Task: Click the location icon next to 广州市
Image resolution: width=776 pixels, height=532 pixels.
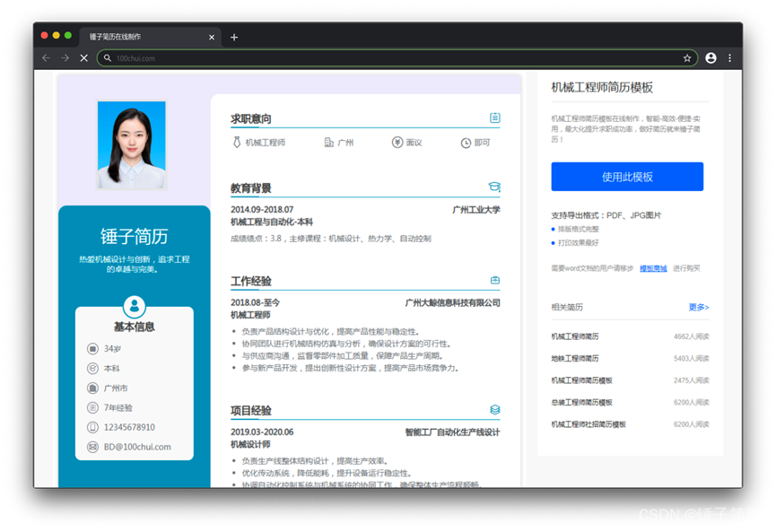Action: 92,388
